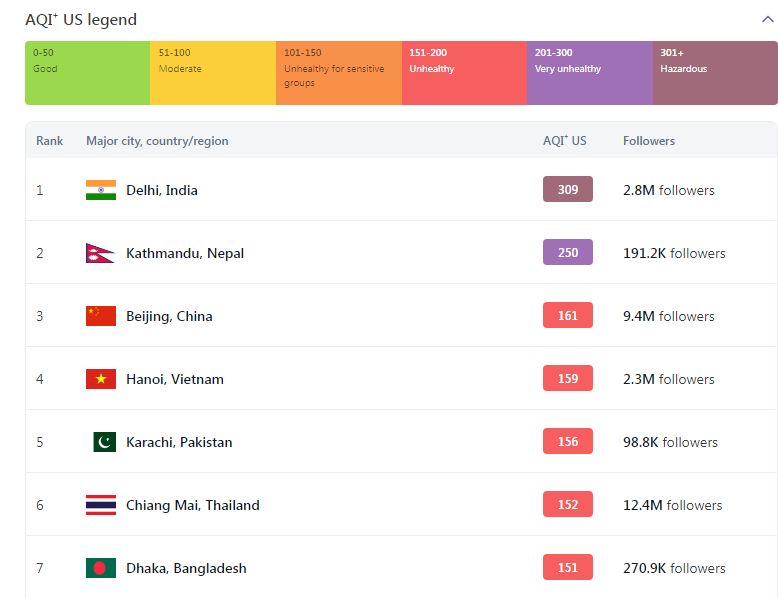
Task: Click the green 0-50 Good swatch
Action: (x=87, y=73)
